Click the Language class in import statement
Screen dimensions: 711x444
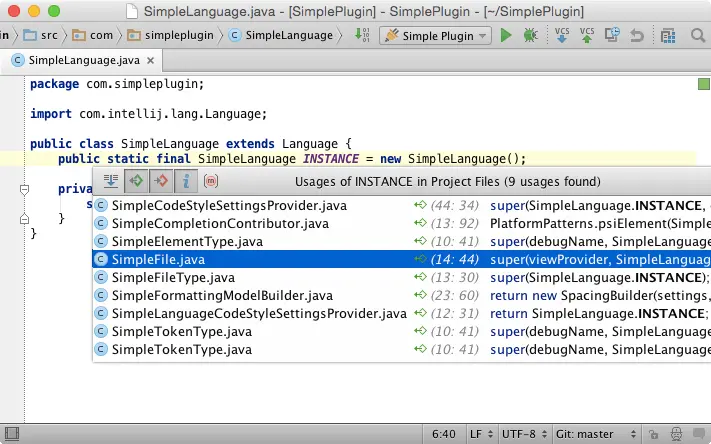pos(234,114)
